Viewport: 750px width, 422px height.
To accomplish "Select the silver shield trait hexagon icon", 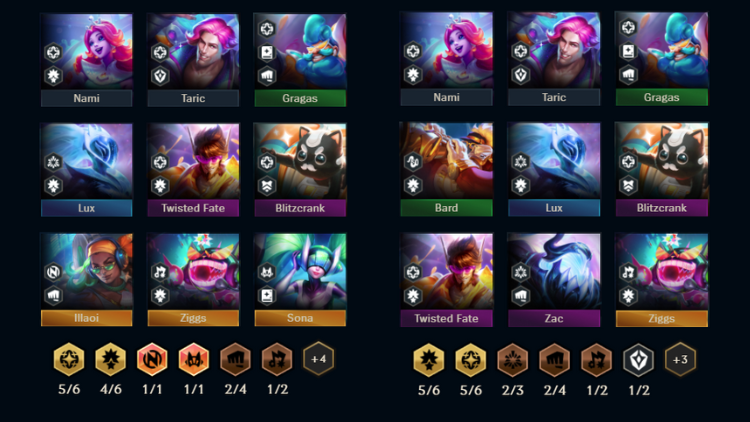I will 639,360.
